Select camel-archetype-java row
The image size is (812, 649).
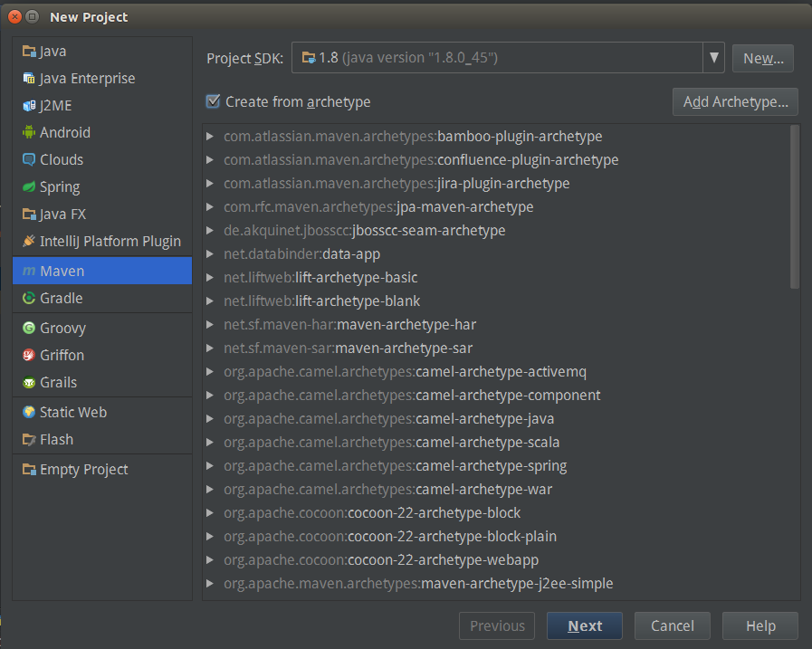click(x=497, y=418)
